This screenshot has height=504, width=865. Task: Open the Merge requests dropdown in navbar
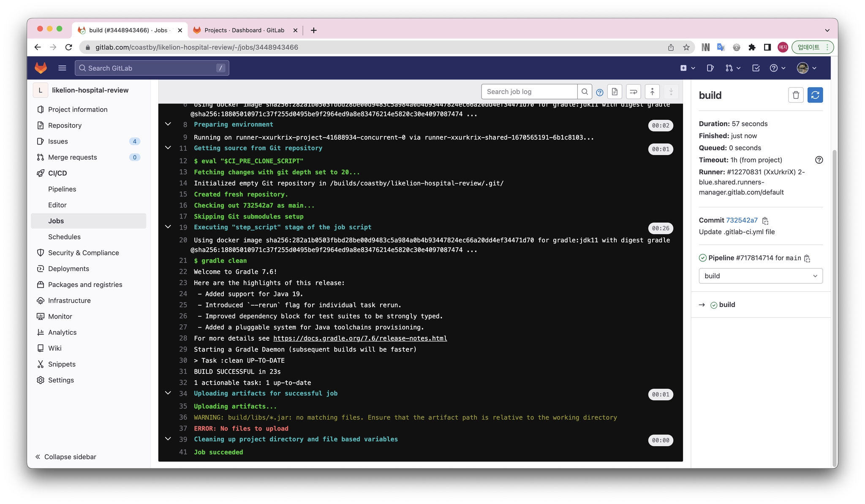click(x=733, y=68)
